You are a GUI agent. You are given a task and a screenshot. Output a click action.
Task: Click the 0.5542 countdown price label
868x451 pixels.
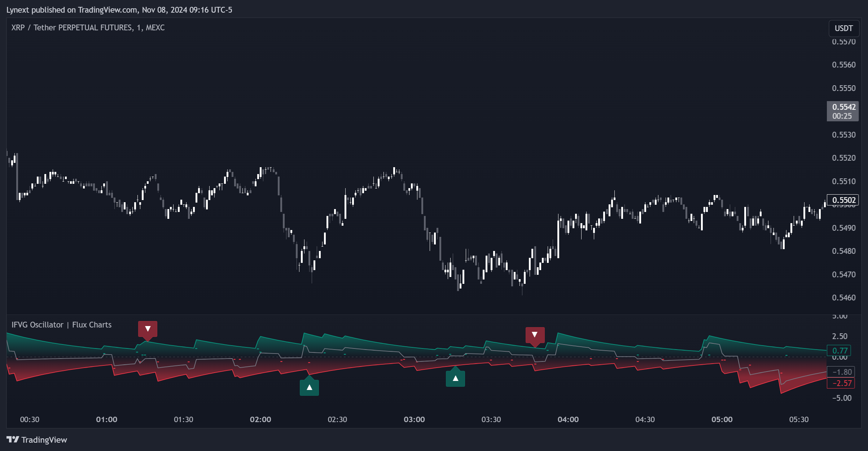[x=843, y=111]
